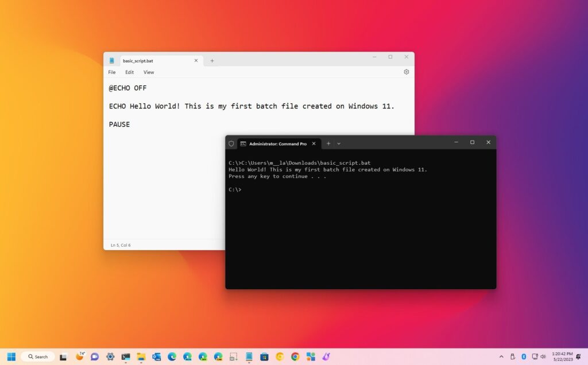Open the calendar by clicking the clock
The width and height of the screenshot is (588, 365).
pos(563,356)
